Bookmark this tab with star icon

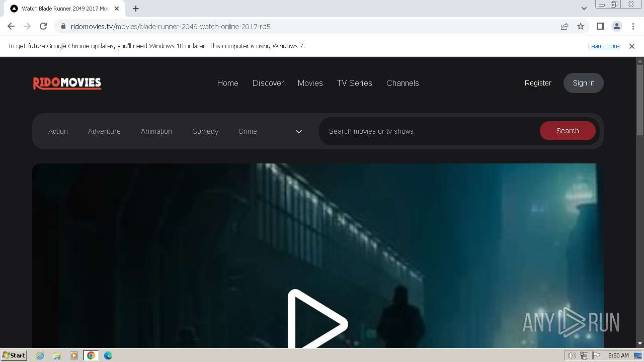click(581, 26)
